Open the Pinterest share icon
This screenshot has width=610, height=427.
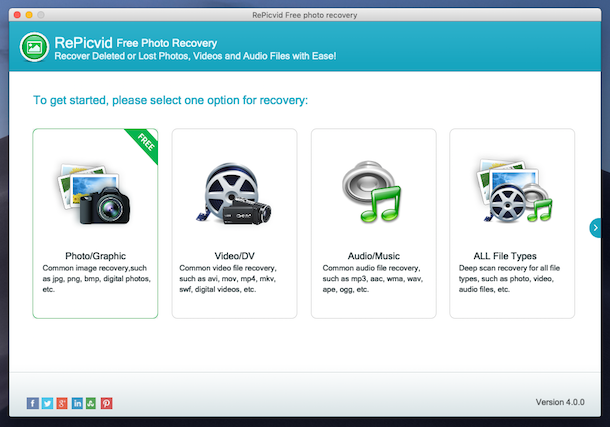[x=107, y=403]
